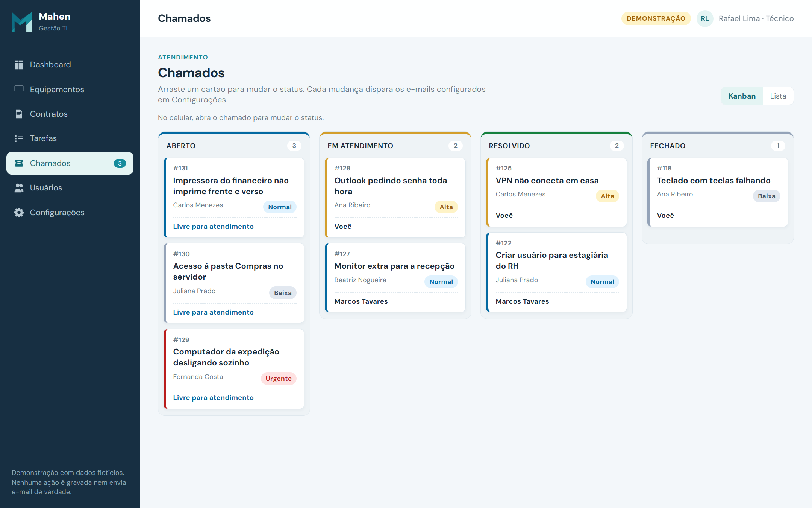
Task: Click the Normal priority tag on #131
Action: click(280, 207)
